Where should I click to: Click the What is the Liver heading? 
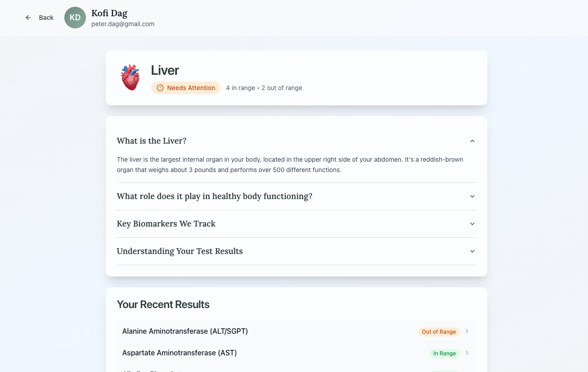(152, 141)
